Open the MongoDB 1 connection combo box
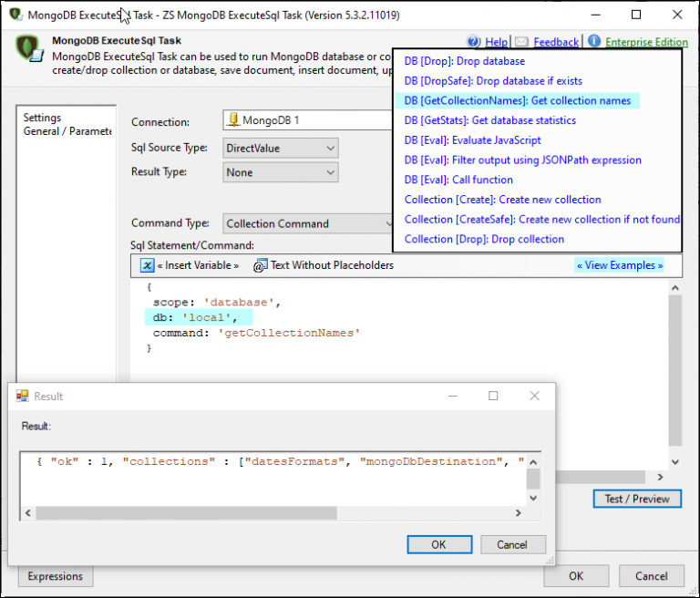Image resolution: width=700 pixels, height=598 pixels. click(x=308, y=120)
